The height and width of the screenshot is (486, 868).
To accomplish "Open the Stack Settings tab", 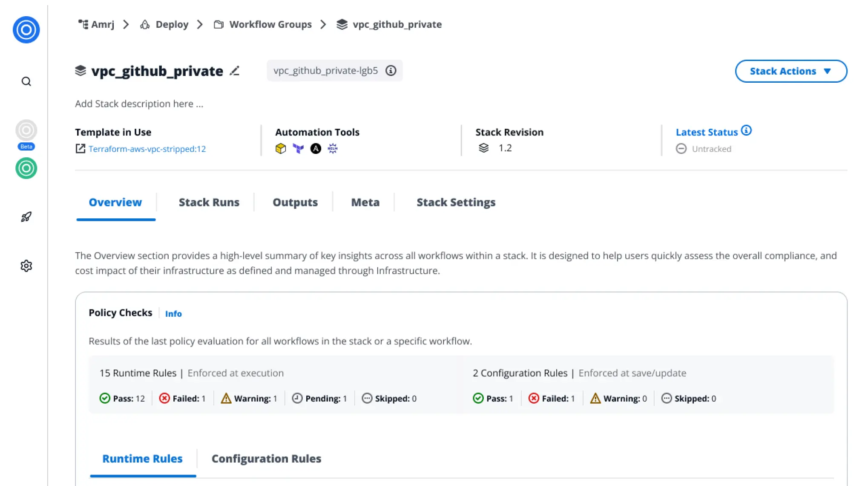I will (456, 202).
